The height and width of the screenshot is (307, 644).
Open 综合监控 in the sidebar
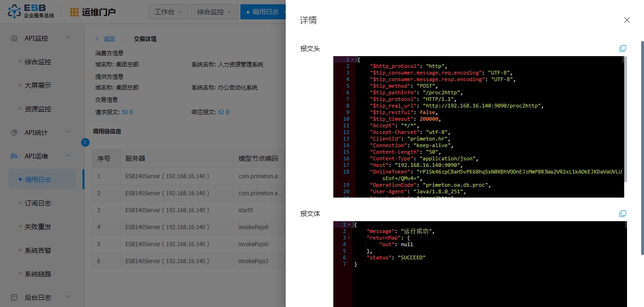38,62
